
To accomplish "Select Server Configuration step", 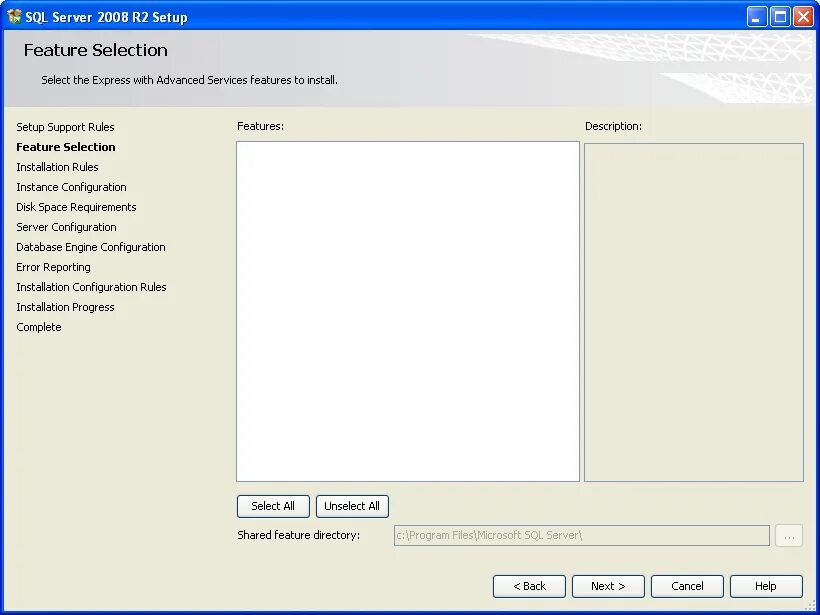I will [x=66, y=227].
